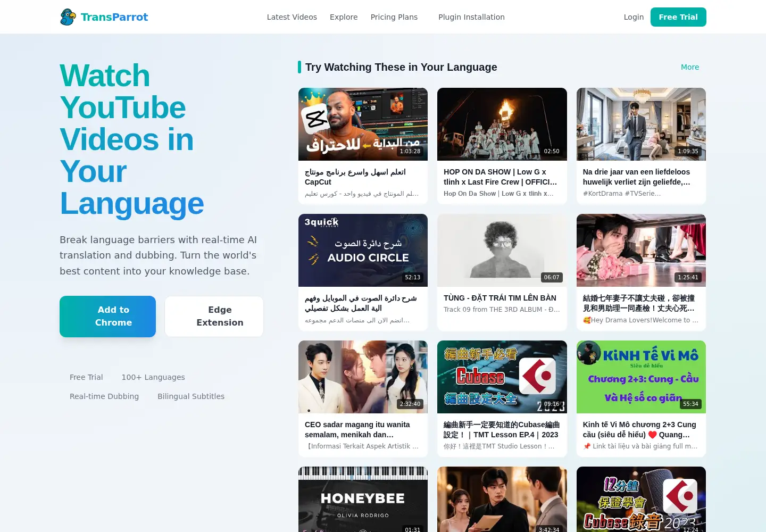The height and width of the screenshot is (532, 766).
Task: Click the TransParrot brand name text
Action: [x=114, y=17]
